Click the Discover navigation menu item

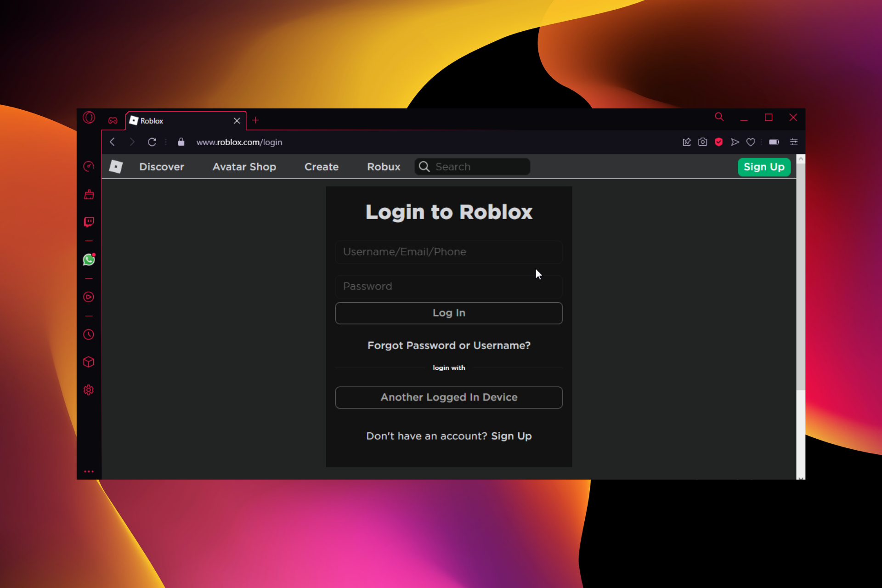161,167
